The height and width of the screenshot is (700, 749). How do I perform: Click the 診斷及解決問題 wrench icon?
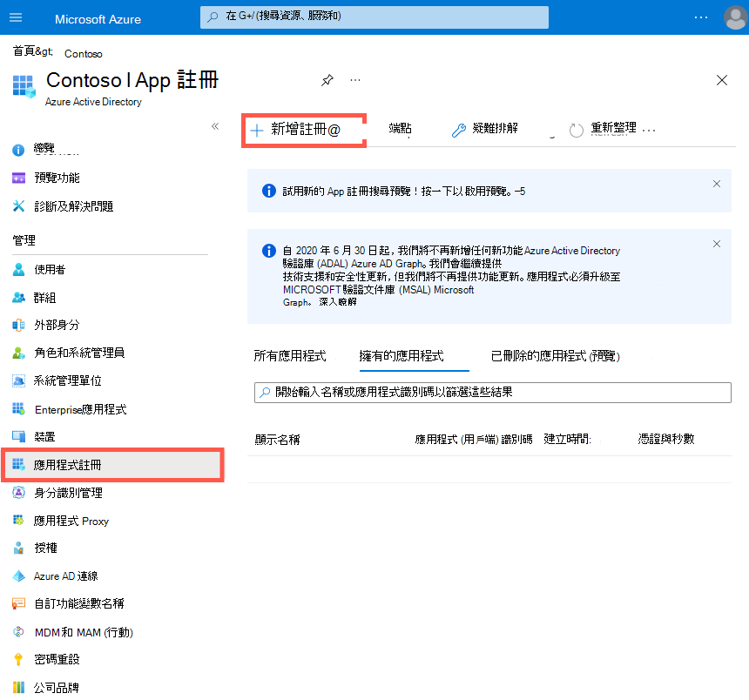[x=18, y=206]
